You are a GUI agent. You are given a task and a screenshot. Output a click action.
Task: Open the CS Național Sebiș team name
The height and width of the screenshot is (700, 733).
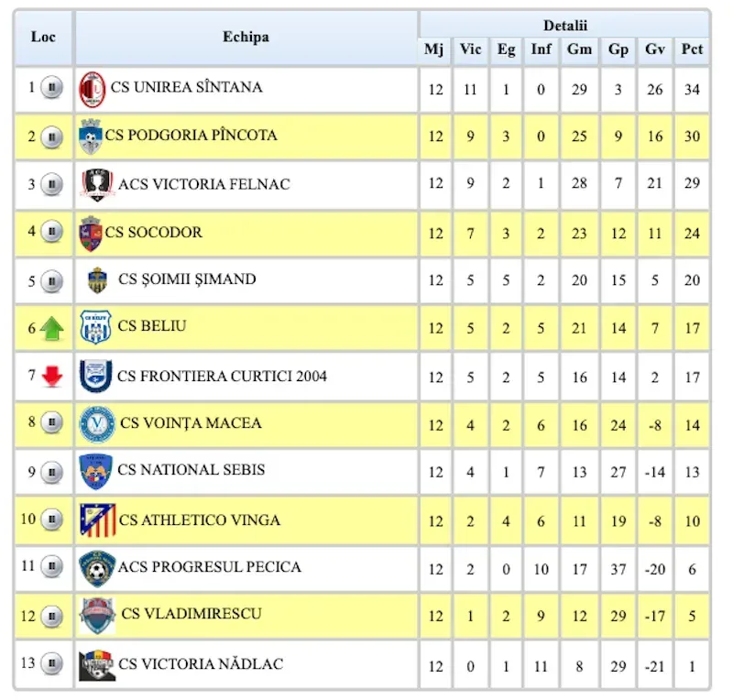[x=191, y=469]
